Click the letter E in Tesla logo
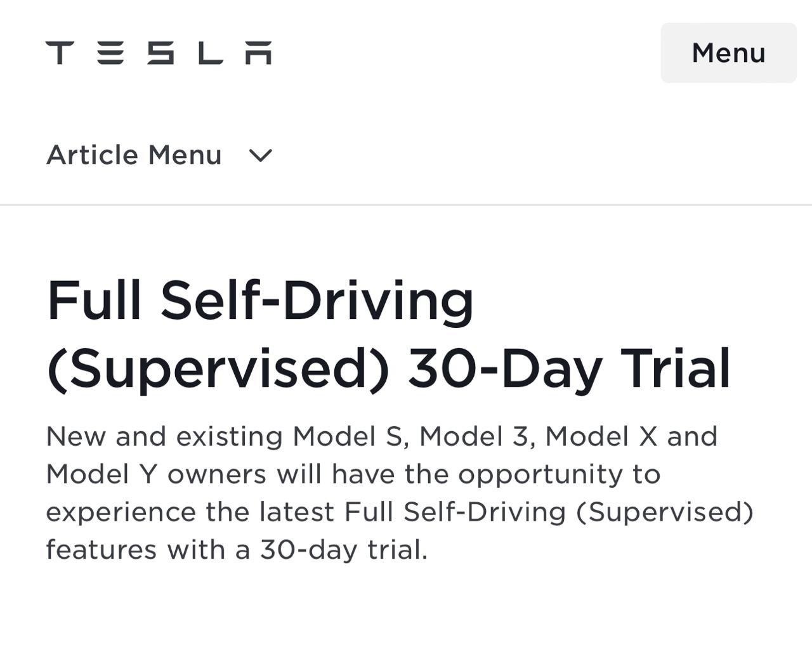The image size is (812, 671). (x=110, y=53)
